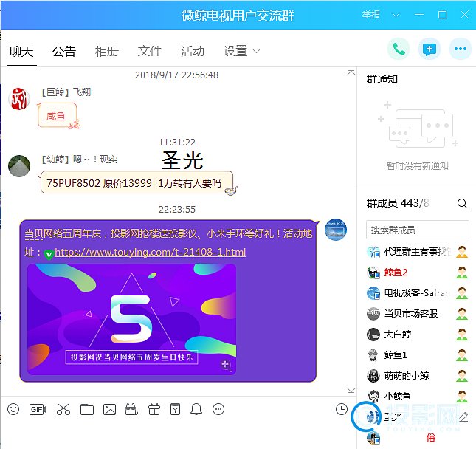Click the game controller toolbar icon
Screen dimensions: 476x449
tap(131, 409)
